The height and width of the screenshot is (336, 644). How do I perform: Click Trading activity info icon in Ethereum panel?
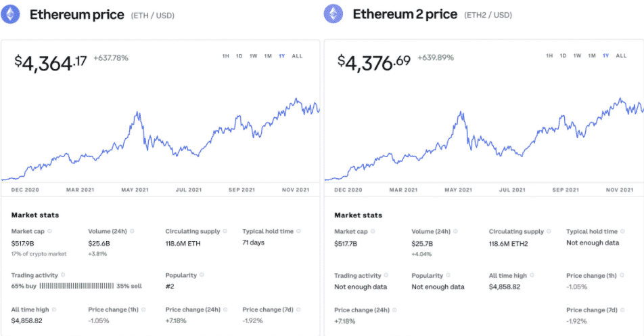[64, 276]
